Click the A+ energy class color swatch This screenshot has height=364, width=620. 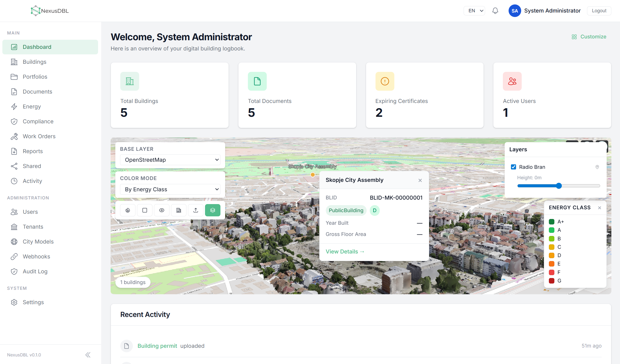(x=552, y=222)
